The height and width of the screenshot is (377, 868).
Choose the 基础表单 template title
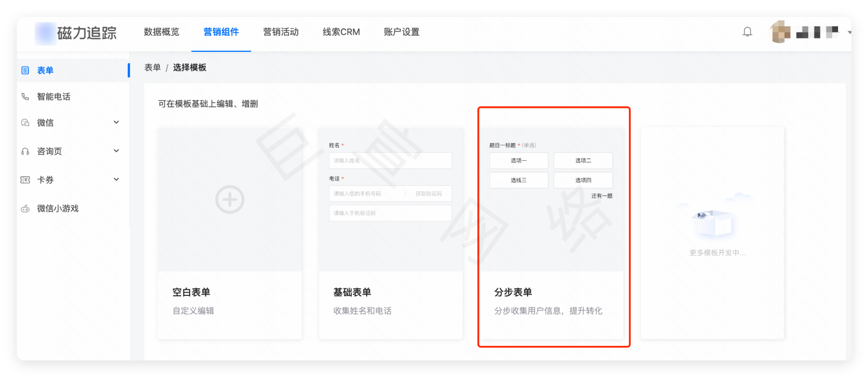(352, 292)
